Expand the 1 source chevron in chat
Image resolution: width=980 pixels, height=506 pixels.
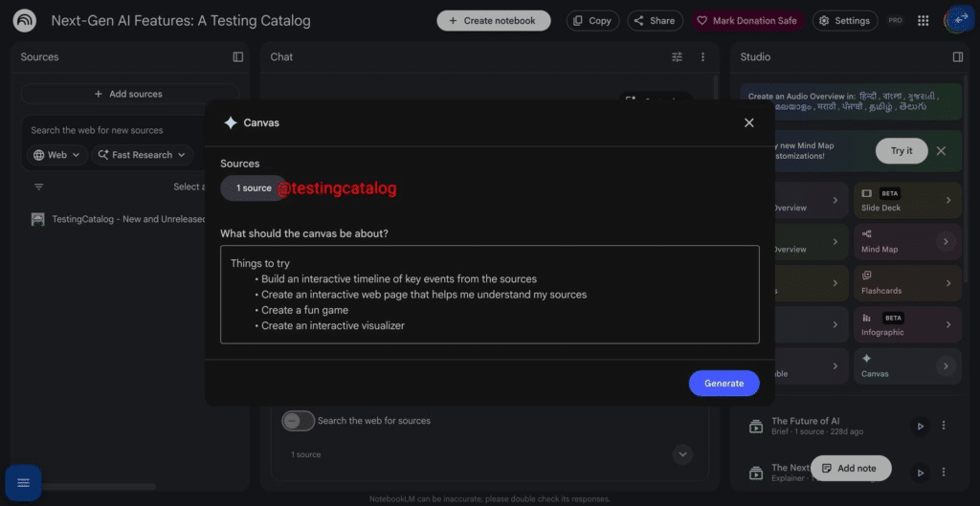click(x=682, y=454)
